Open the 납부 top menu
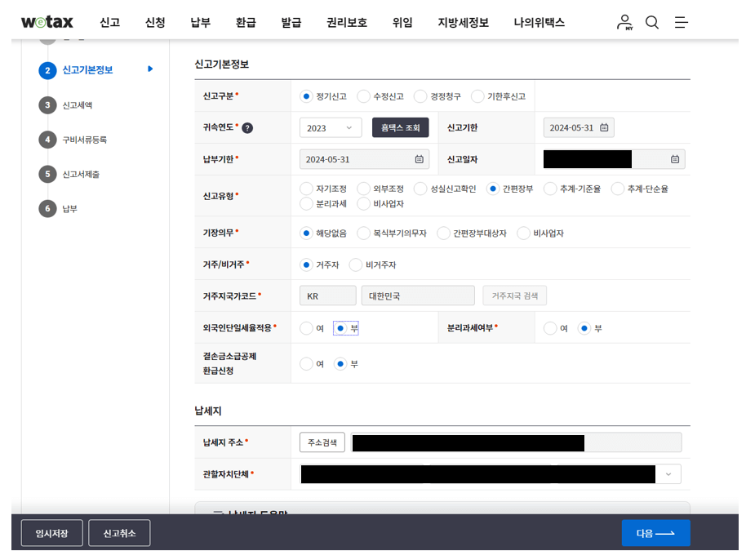Screen dimensions: 746x560 coord(200,22)
